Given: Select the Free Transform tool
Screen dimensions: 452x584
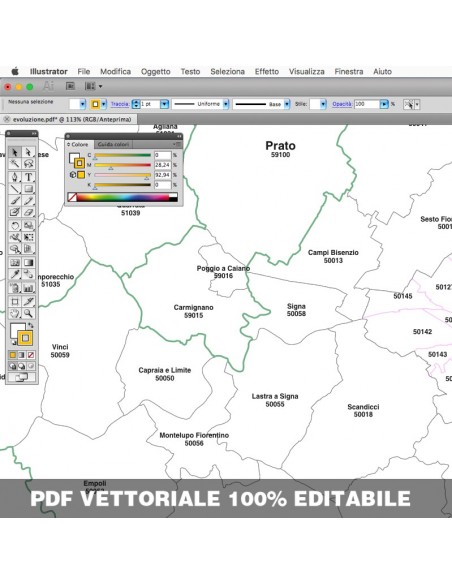Looking at the screenshot, I should pos(28,237).
